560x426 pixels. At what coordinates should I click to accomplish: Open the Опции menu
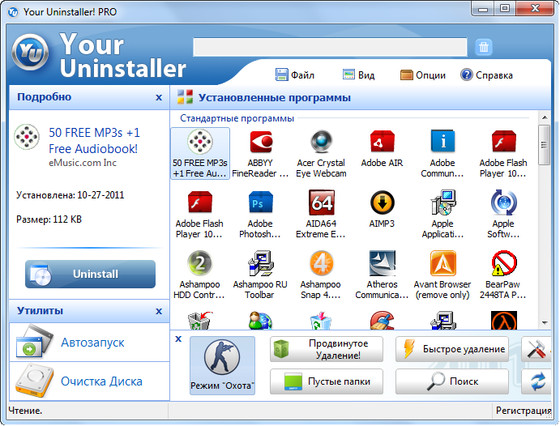(x=423, y=75)
